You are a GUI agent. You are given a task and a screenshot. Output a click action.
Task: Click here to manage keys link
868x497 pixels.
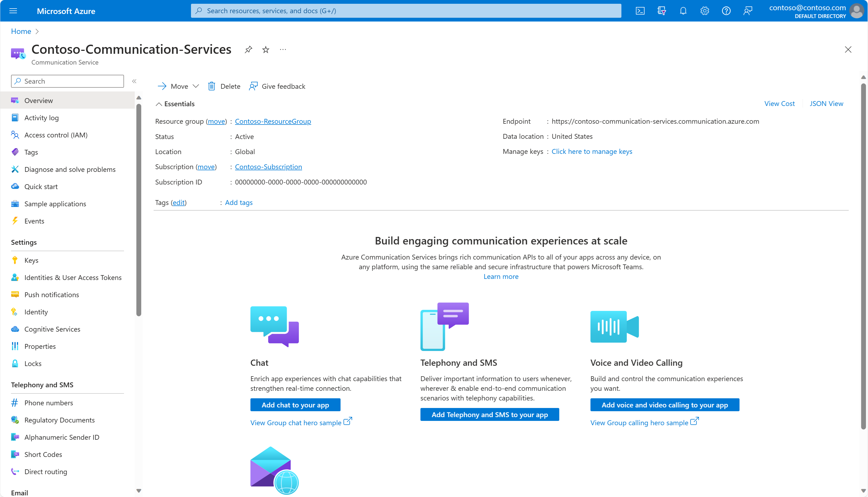pyautogui.click(x=592, y=151)
